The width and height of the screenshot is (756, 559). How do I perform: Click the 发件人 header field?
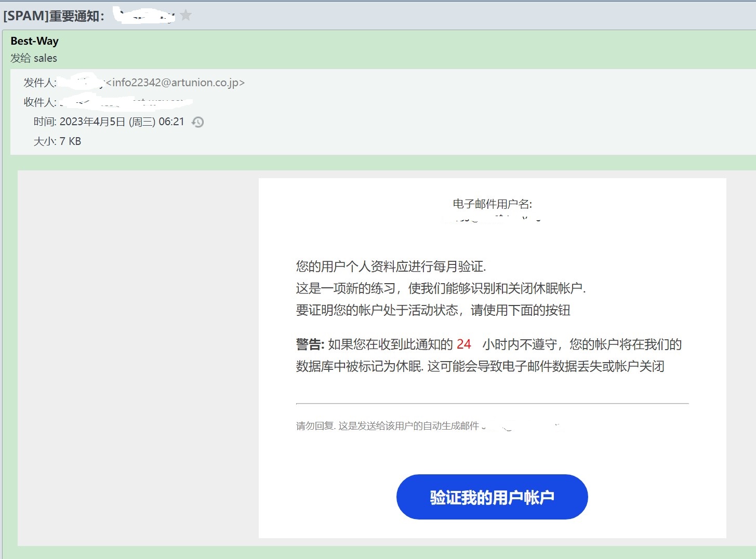39,83
